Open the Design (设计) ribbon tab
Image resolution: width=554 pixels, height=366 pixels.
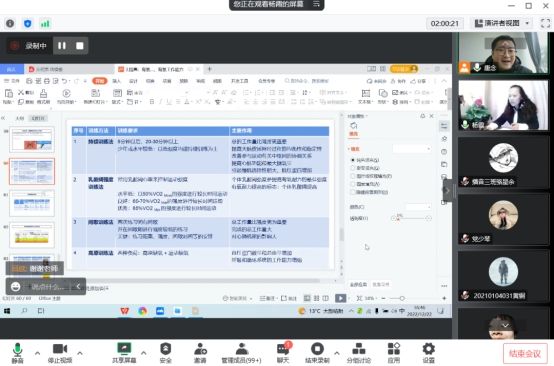pos(133,81)
